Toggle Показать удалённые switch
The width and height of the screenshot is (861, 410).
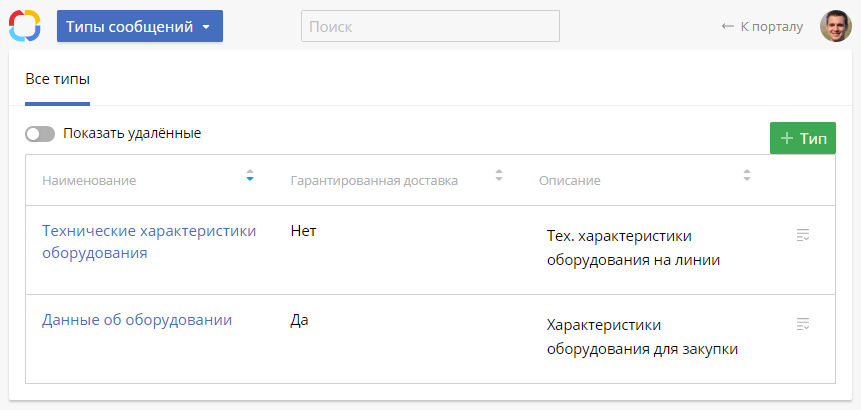point(40,134)
